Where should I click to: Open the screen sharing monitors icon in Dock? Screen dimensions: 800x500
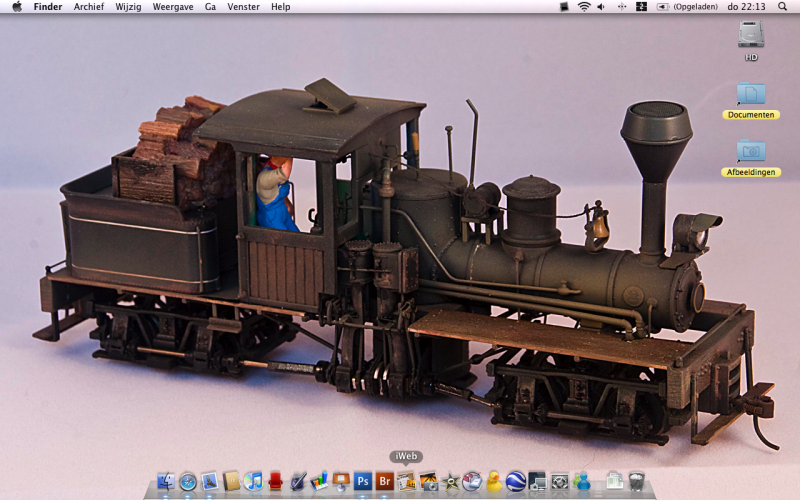[538, 481]
